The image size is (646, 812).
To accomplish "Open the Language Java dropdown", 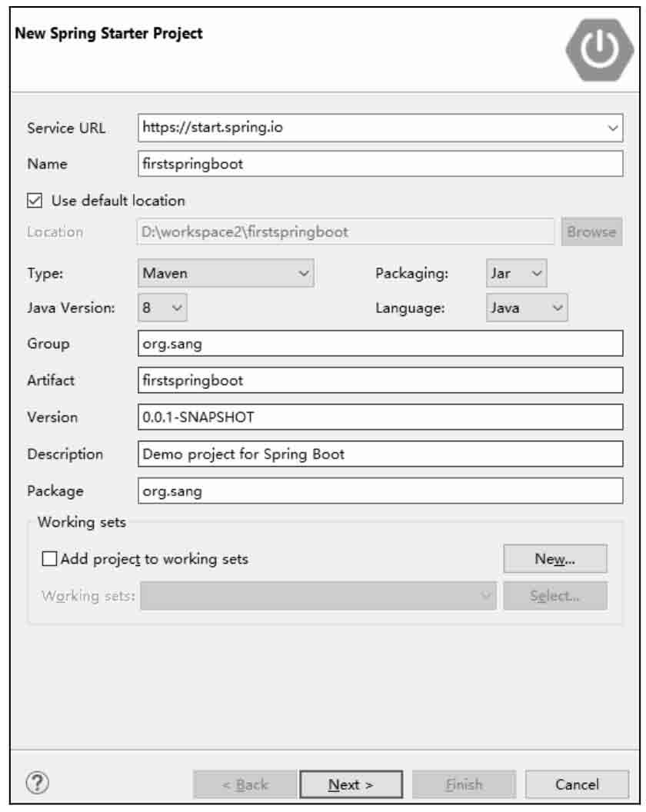I will pyautogui.click(x=526, y=308).
